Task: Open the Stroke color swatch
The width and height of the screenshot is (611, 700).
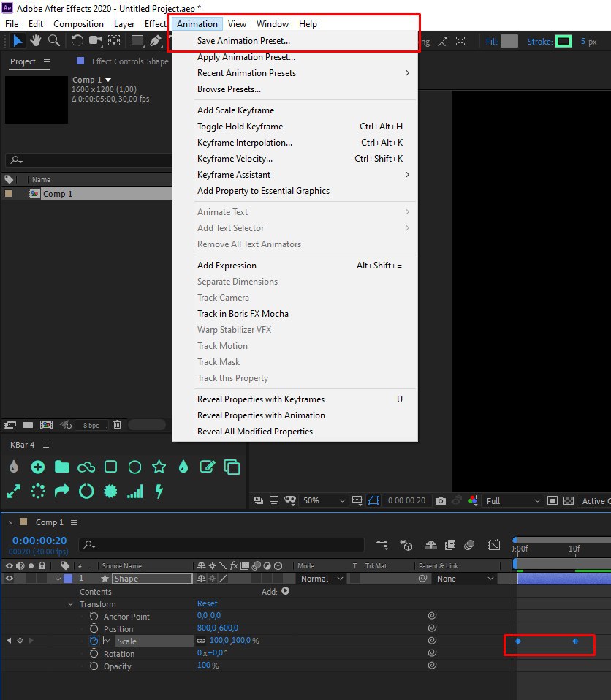Action: (x=563, y=42)
